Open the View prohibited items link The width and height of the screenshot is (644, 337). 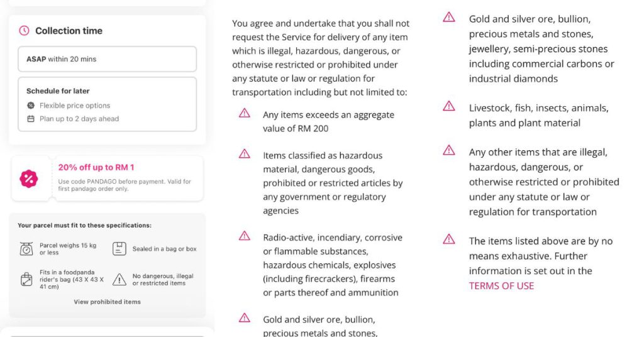[107, 302]
